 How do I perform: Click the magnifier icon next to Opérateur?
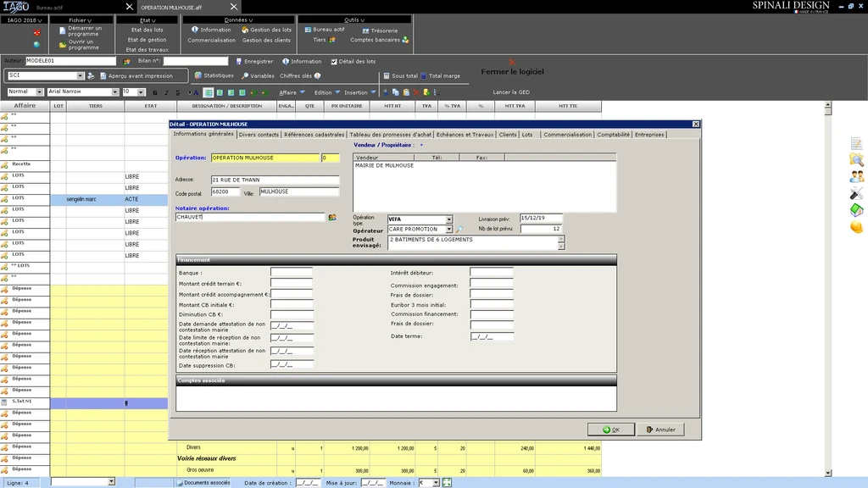pyautogui.click(x=459, y=230)
